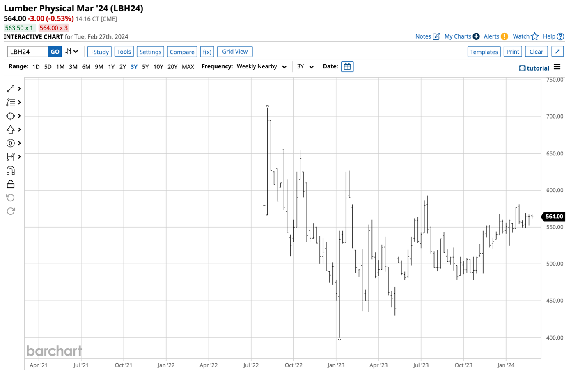Switch range to 1Y

[111, 67]
